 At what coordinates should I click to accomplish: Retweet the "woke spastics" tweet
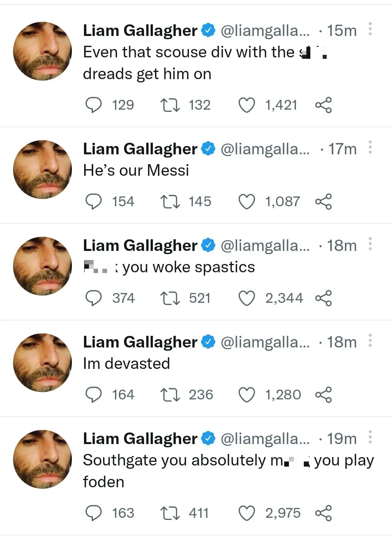(171, 298)
